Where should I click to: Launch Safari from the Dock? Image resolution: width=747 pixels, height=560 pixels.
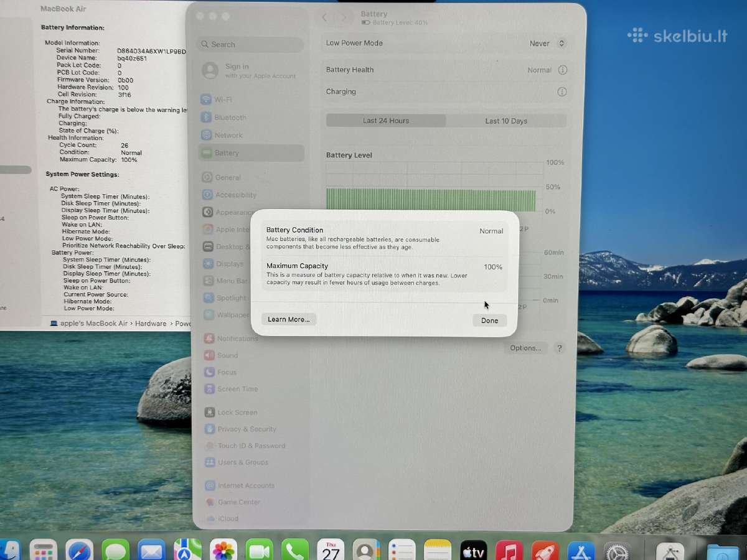(80, 551)
